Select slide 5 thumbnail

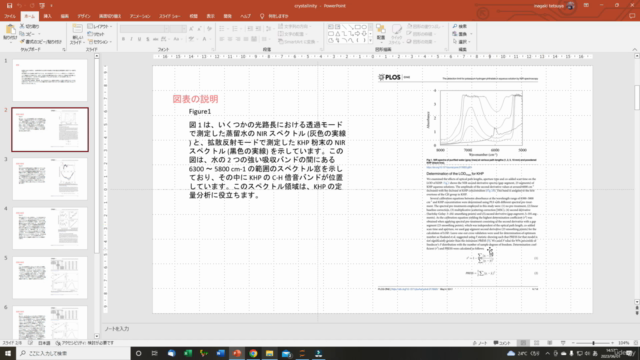click(50, 278)
